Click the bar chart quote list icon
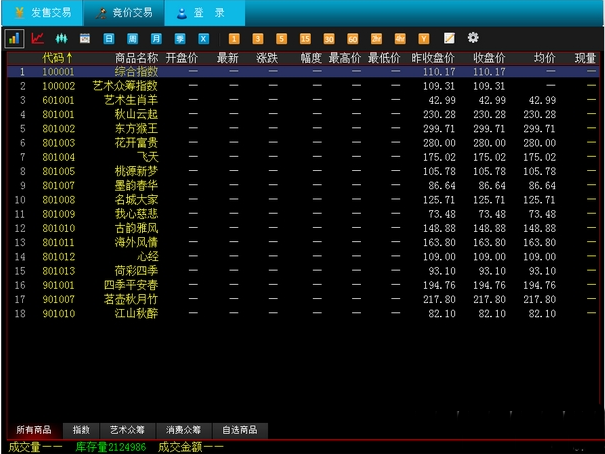Screen dimensions: 605x454 14,38
